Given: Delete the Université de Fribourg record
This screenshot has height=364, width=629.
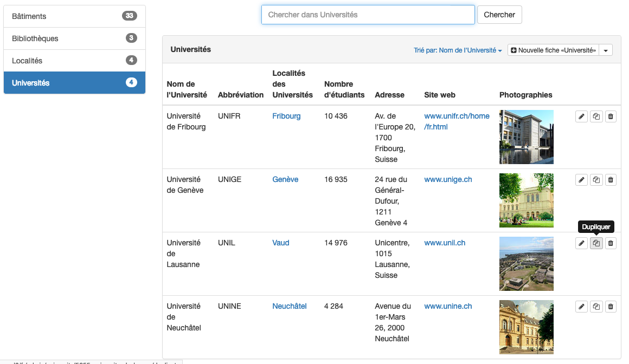Looking at the screenshot, I should click(611, 116).
